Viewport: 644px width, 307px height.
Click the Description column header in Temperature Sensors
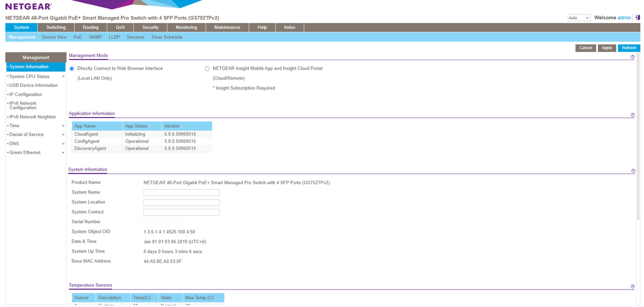(113, 298)
